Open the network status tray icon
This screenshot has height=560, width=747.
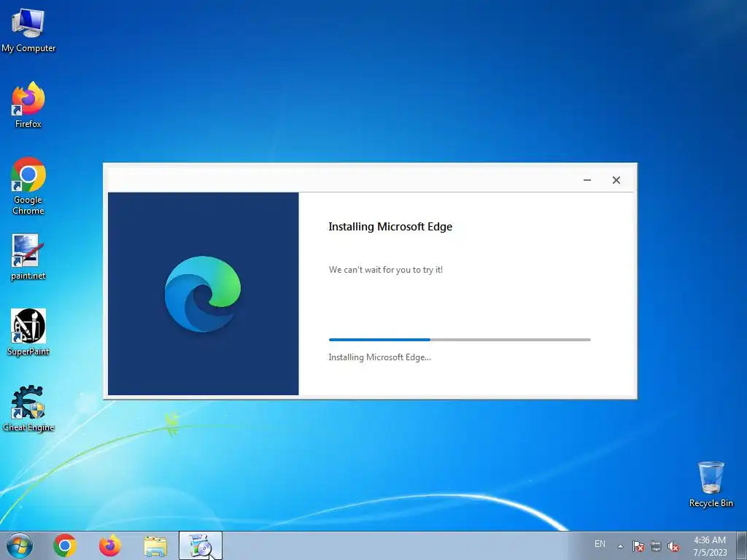[656, 546]
